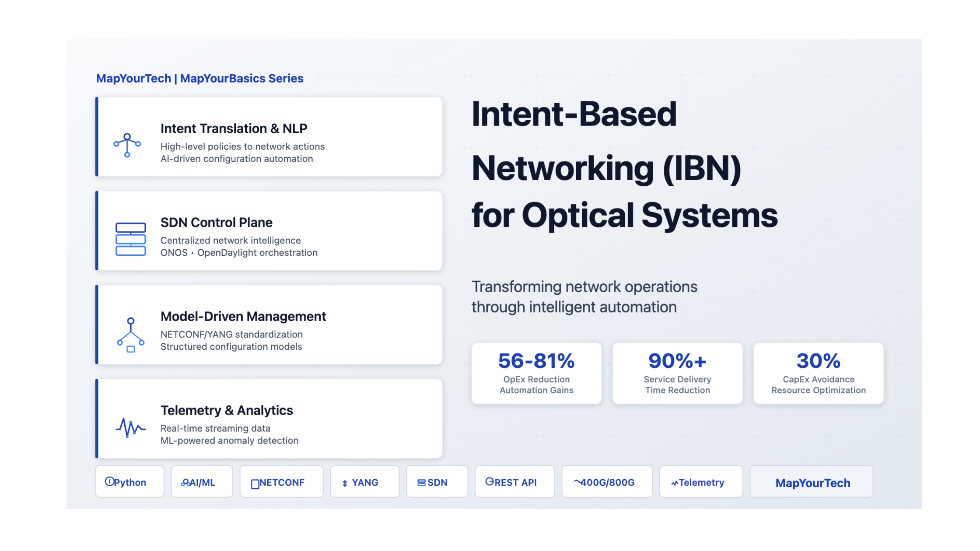This screenshot has width=980, height=551.
Task: Click the Intent Translation network node icon
Action: (x=127, y=145)
